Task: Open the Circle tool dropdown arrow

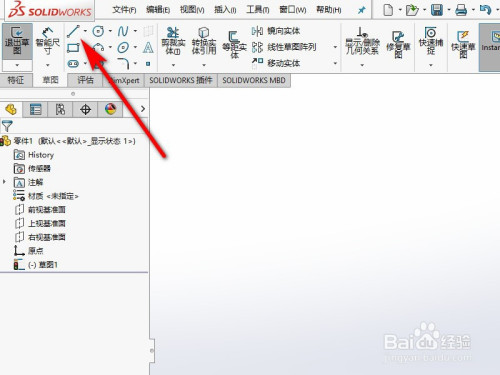Action: click(x=110, y=31)
